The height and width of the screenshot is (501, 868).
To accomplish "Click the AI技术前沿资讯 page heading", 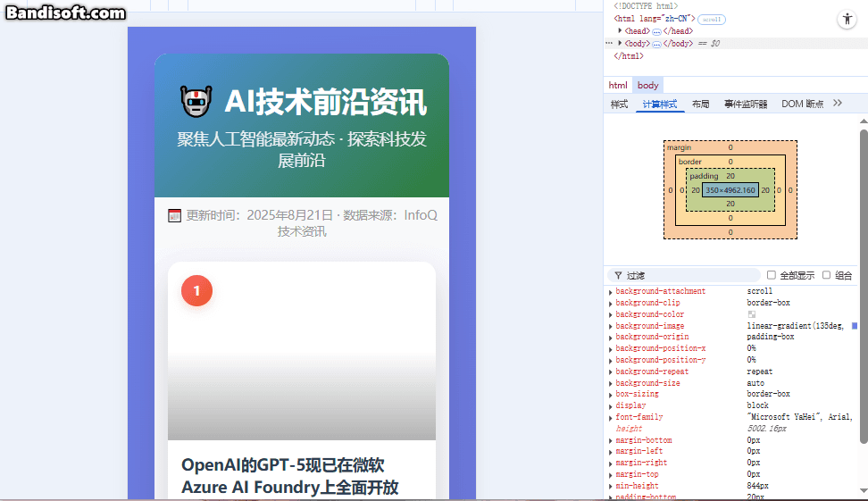I will click(325, 102).
